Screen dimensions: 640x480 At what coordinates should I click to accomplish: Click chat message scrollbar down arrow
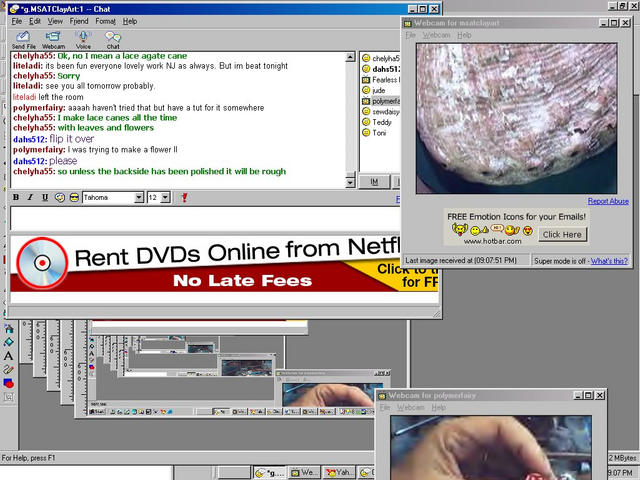[350, 183]
